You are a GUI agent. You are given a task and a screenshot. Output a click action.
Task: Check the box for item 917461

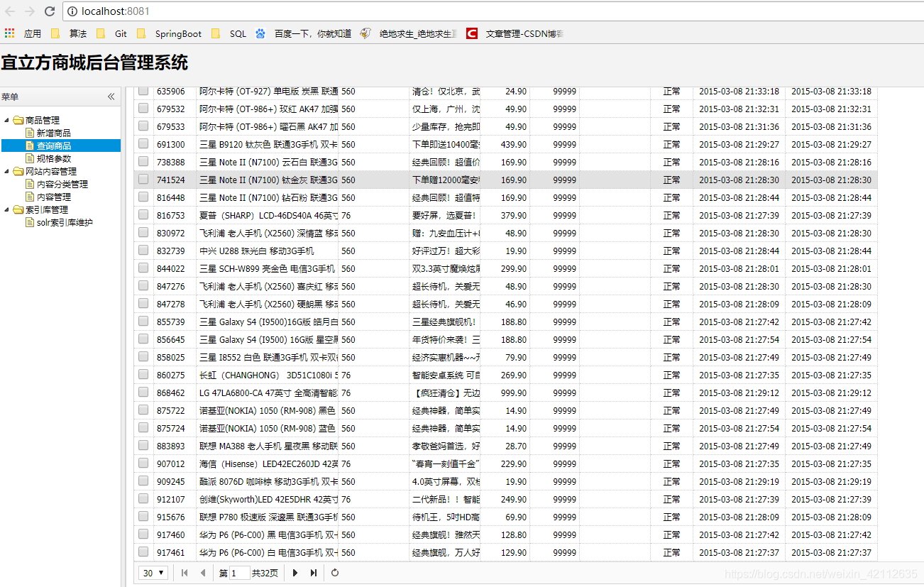coord(143,552)
